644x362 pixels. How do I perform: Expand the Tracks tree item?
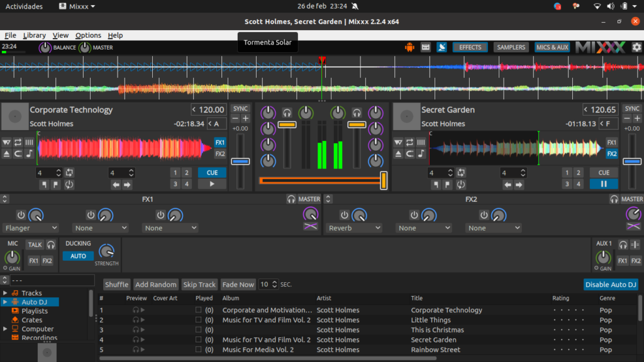click(5, 293)
